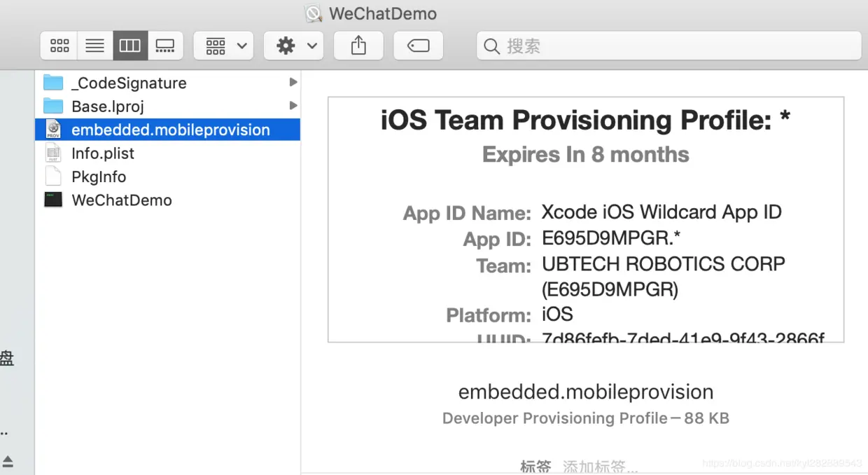The width and height of the screenshot is (868, 475).
Task: Click the Edit Tags toolbar button
Action: (x=418, y=46)
